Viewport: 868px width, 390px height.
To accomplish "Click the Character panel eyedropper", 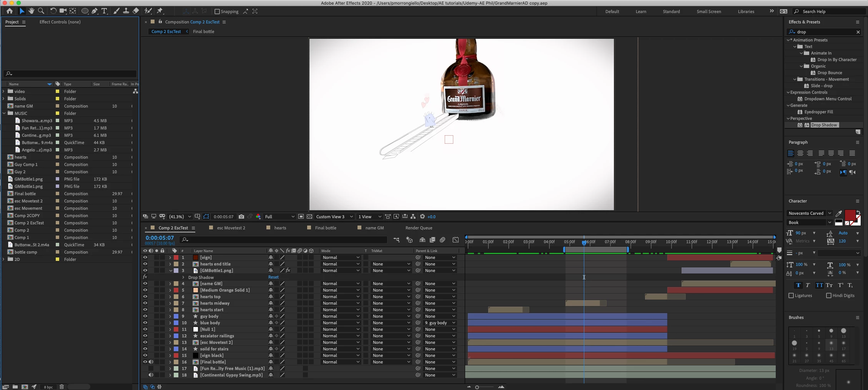I will point(839,213).
